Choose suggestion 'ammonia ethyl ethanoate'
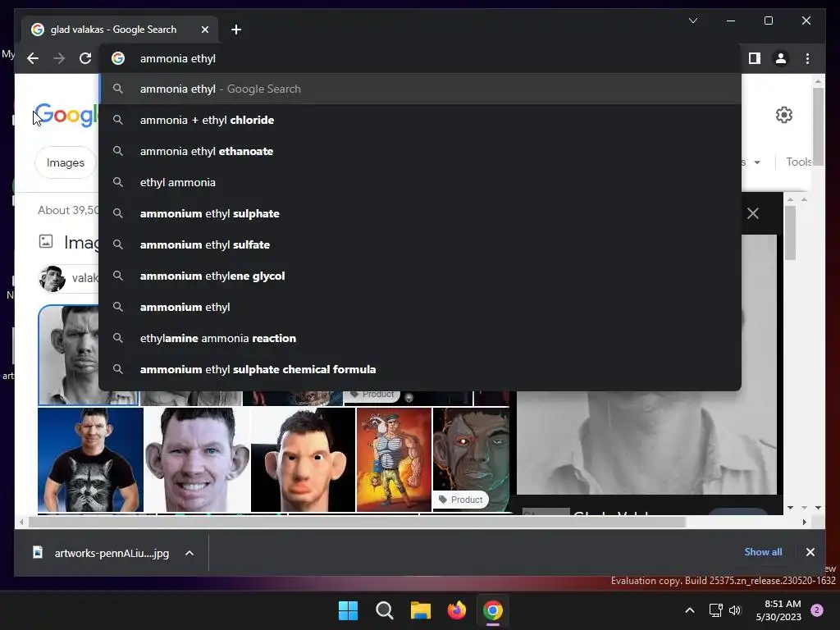This screenshot has height=630, width=840. coord(420,151)
